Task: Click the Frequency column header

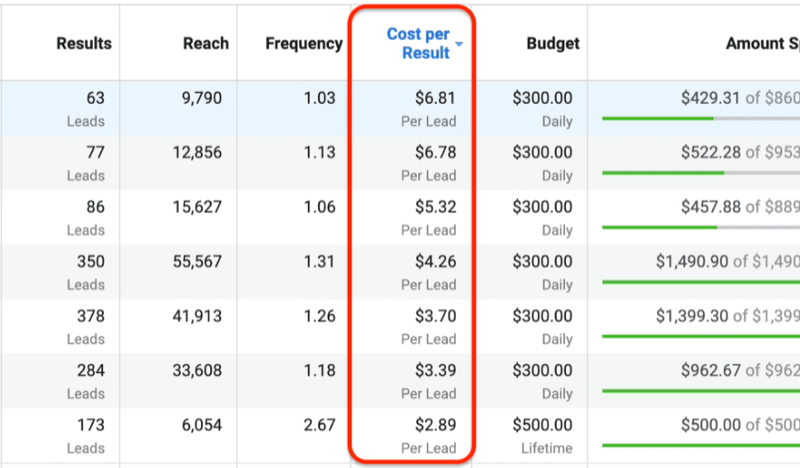Action: point(303,44)
